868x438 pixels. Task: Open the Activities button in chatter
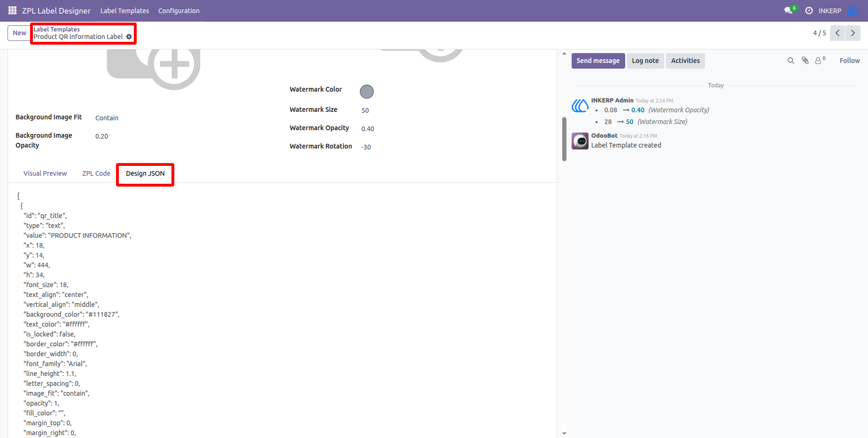tap(685, 61)
